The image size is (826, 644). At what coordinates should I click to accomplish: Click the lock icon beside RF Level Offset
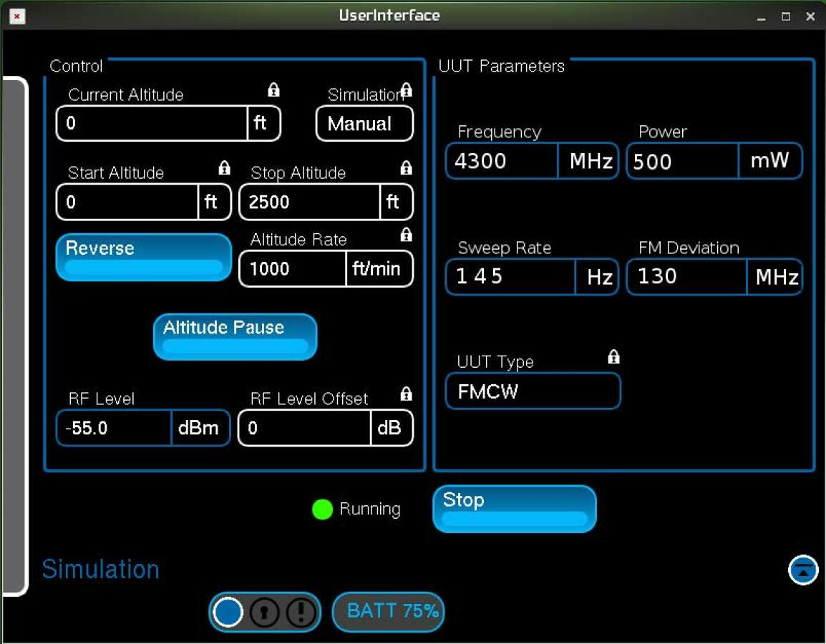(406, 394)
